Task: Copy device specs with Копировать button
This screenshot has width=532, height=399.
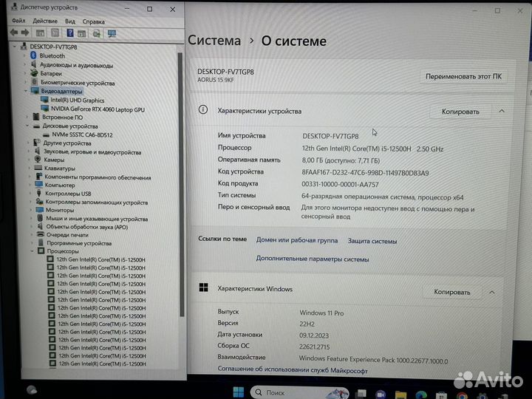Action: [460, 112]
